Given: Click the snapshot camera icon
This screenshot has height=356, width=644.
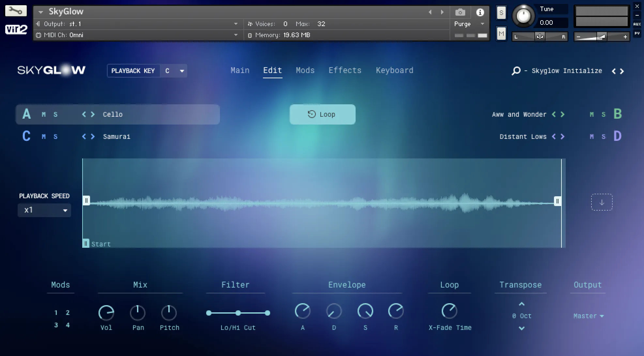Looking at the screenshot, I should pos(460,12).
